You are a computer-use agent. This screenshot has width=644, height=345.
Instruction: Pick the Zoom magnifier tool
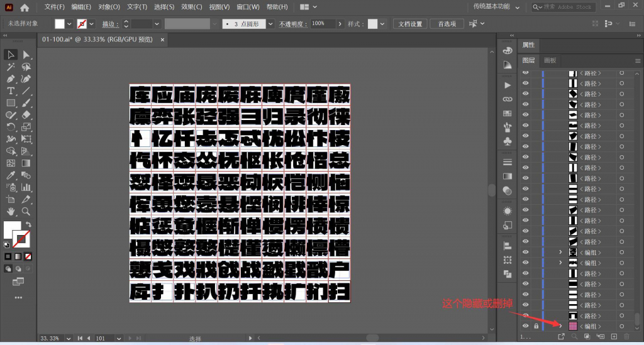click(x=26, y=211)
